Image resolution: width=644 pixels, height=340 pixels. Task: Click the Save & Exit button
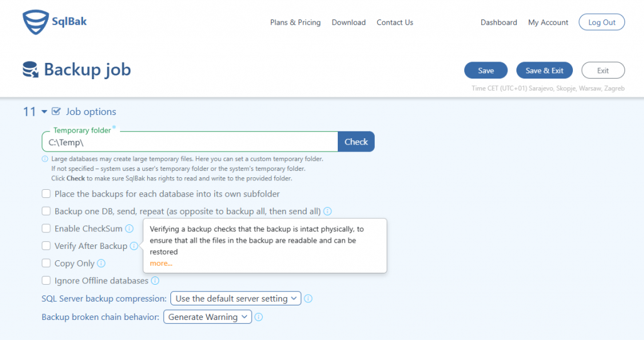[x=544, y=70]
